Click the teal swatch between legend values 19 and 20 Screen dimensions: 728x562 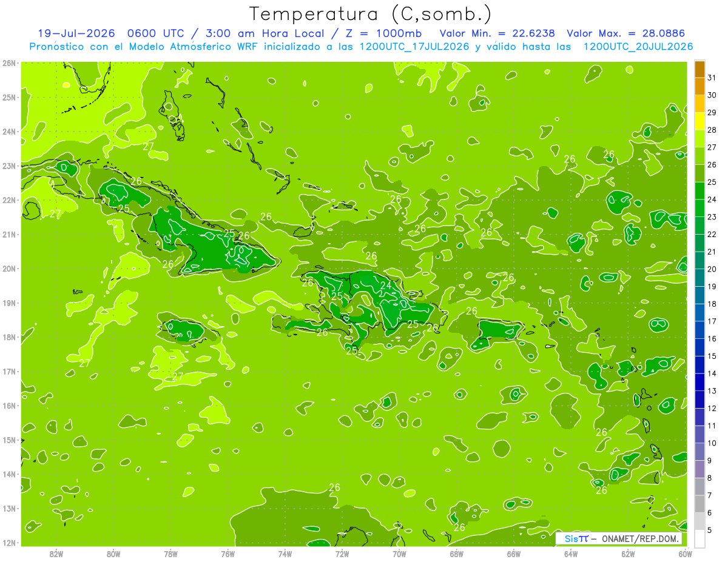(699, 278)
